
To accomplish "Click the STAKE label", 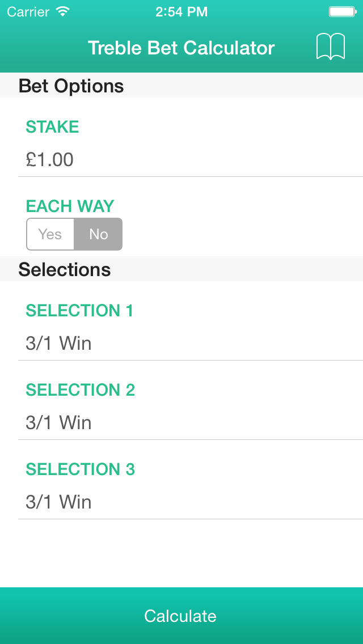I will [52, 127].
